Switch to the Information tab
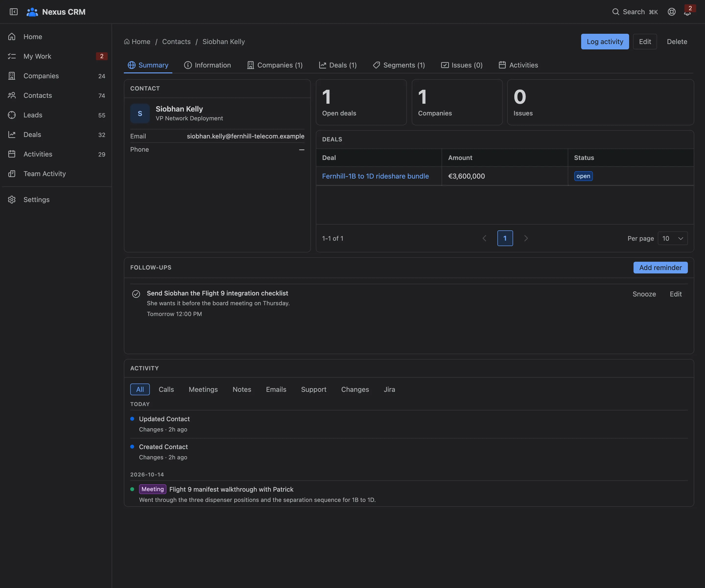 [208, 65]
